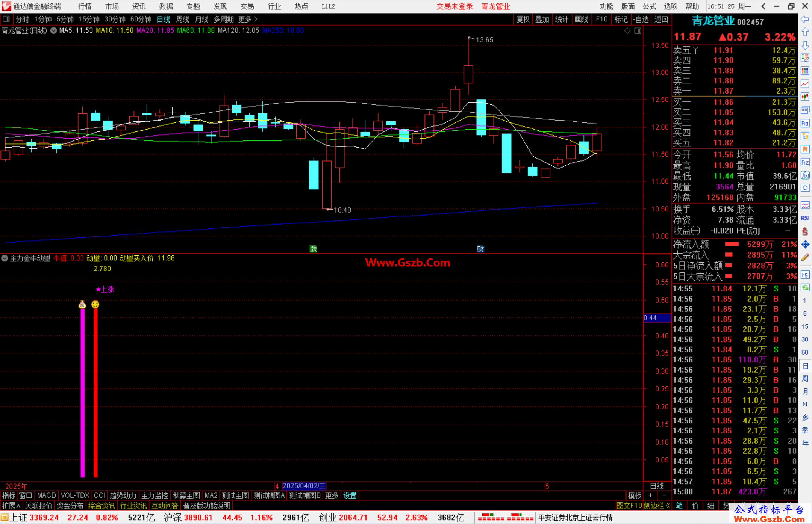Screen dimensions: 812x524
Task: Open the line trend chart sidebar icon
Action: click(805, 84)
